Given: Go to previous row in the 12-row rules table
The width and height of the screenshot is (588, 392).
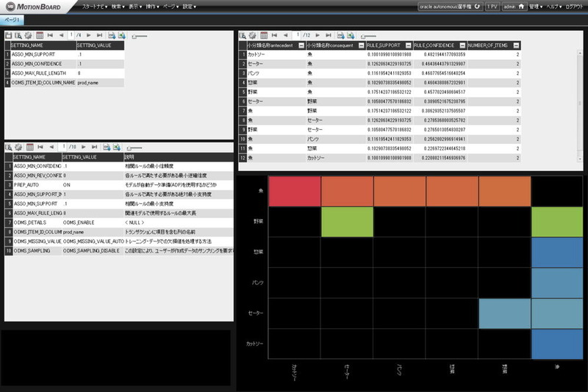Looking at the screenshot, I should (x=286, y=35).
